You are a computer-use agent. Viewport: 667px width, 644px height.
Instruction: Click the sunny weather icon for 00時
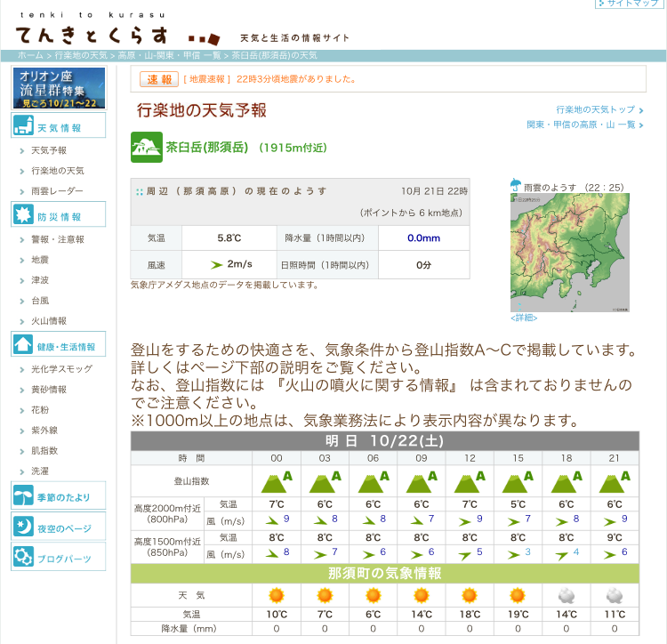277,595
